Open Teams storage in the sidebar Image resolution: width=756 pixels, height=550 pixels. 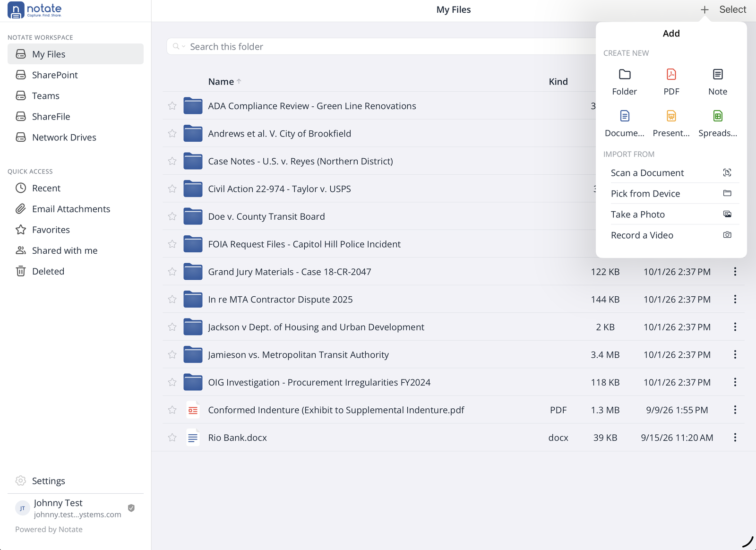tap(76, 96)
